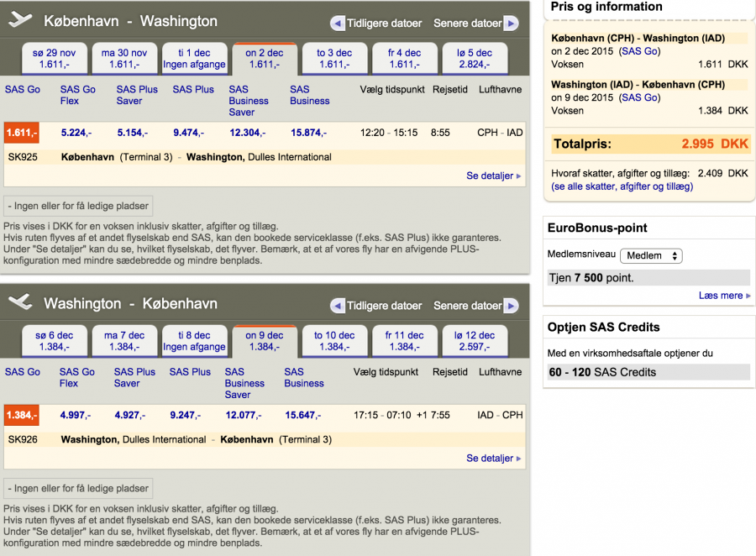
Task: Select the ma 30 nov date tab
Action: tap(124, 59)
